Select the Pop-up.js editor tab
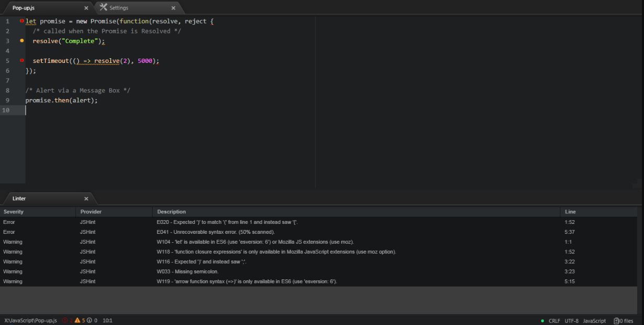This screenshot has width=644, height=325. tap(24, 8)
